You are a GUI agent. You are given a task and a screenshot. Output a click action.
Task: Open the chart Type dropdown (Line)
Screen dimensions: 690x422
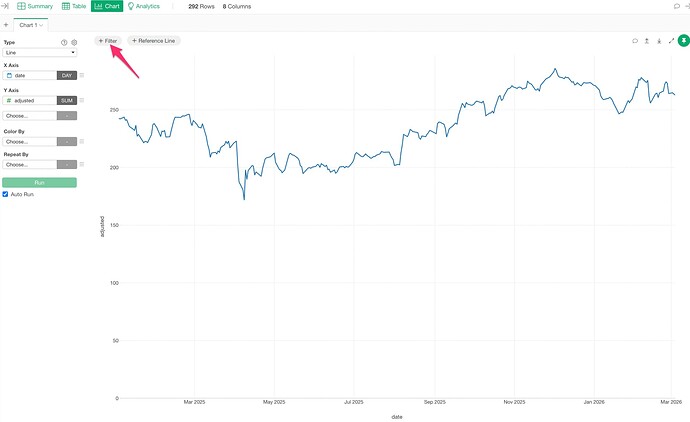pyautogui.click(x=40, y=52)
